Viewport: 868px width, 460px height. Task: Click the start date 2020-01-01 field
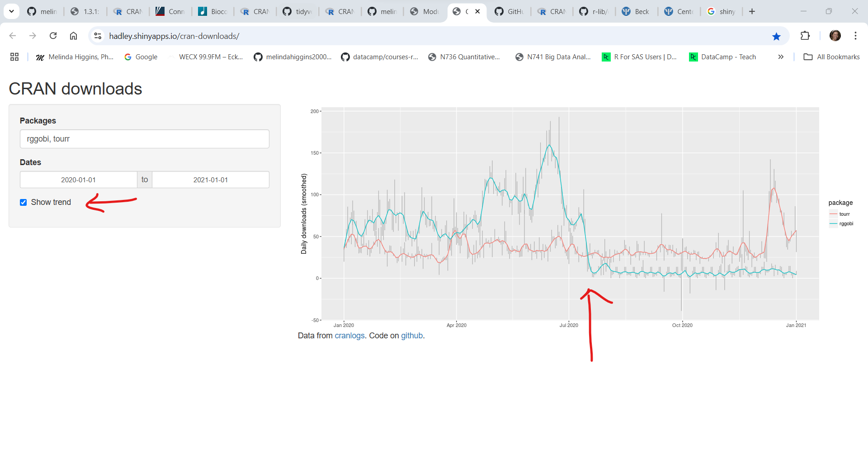[78, 180]
